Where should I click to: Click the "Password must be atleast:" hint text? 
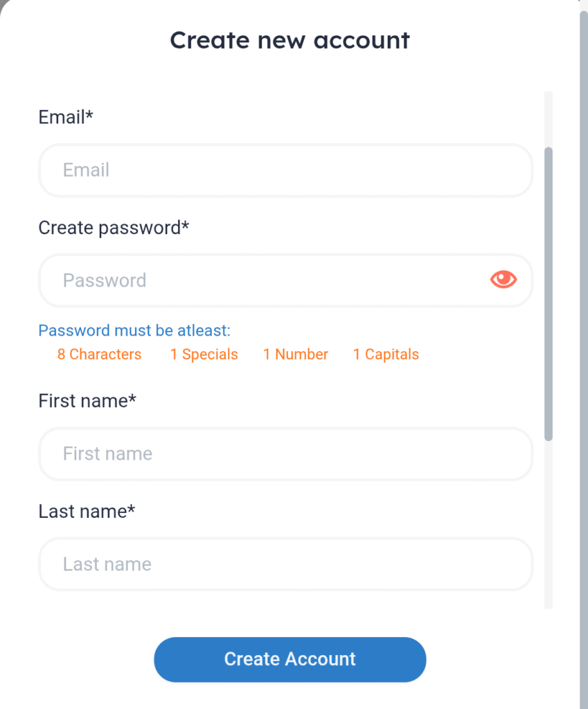point(134,330)
